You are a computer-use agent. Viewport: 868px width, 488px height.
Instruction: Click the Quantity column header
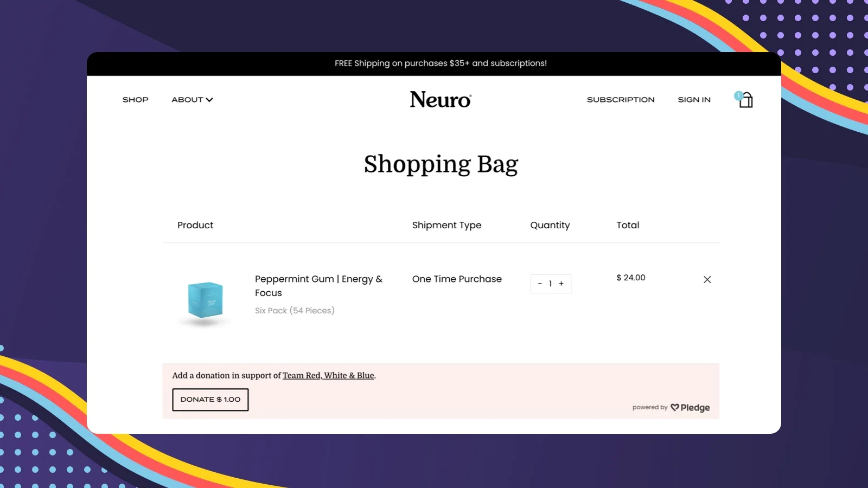pos(550,225)
